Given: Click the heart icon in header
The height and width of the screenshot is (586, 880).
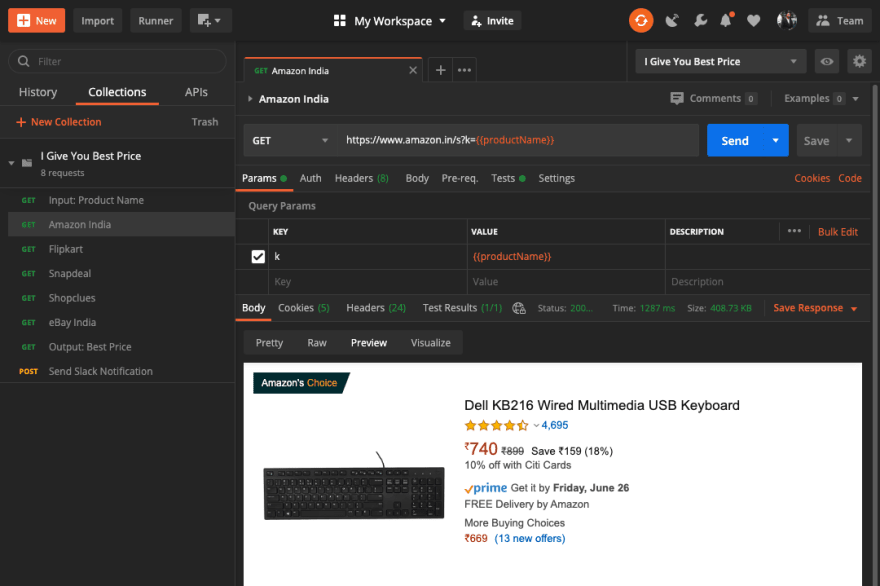Looking at the screenshot, I should (753, 21).
